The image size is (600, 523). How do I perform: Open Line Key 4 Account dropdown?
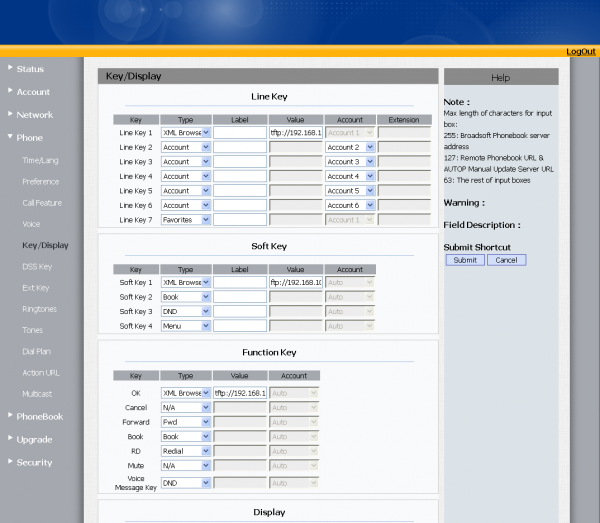[350, 176]
